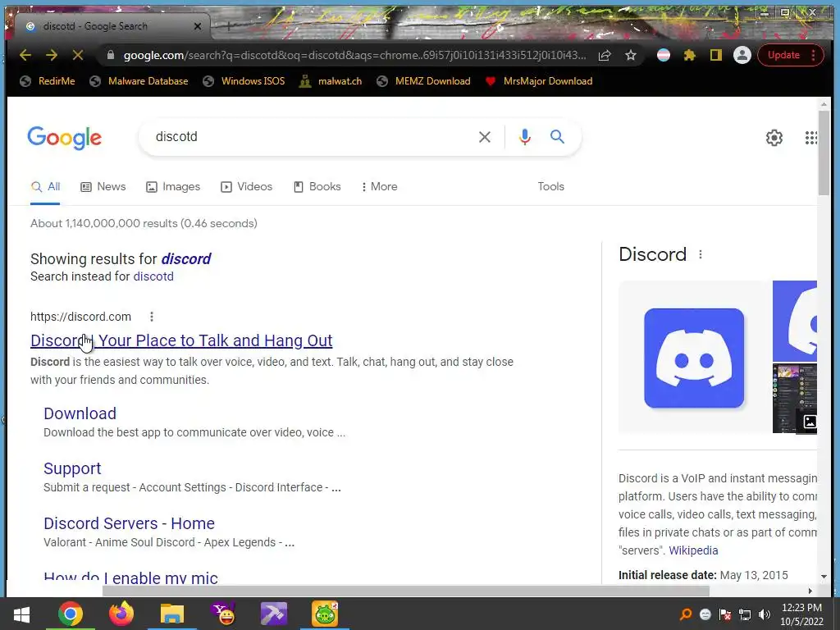Switch to the Books tab

[317, 186]
